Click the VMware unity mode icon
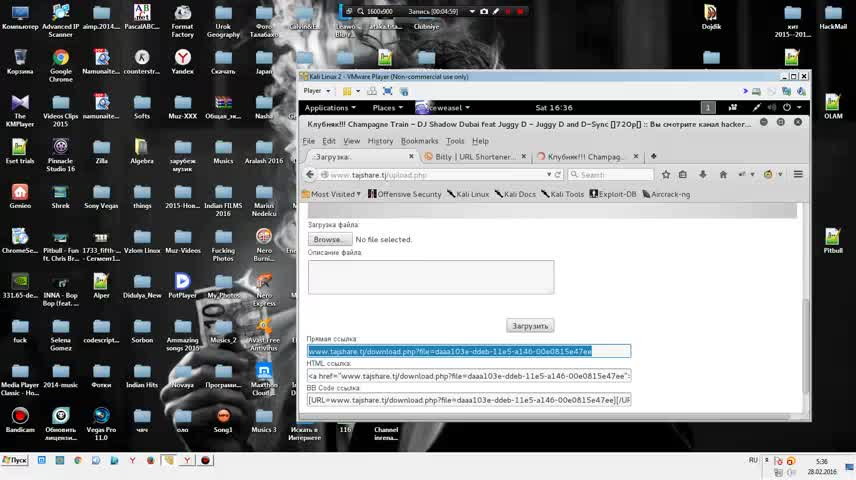 (404, 91)
